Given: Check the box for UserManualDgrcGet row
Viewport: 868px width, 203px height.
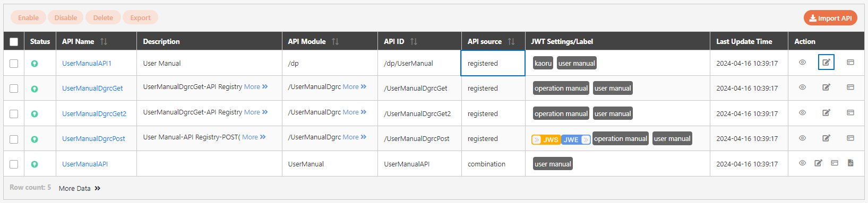Looking at the screenshot, I should [x=14, y=89].
